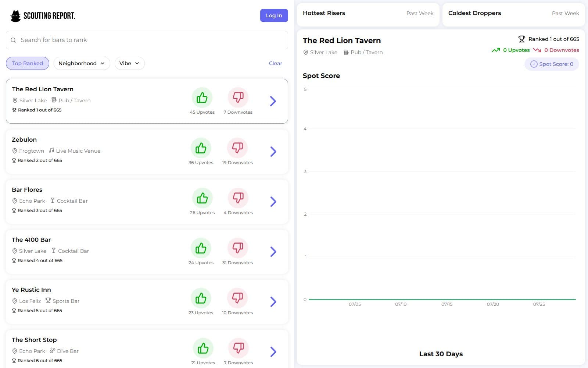The image size is (588, 368).
Task: Click the '45 Upvotes' count
Action: coord(202,112)
